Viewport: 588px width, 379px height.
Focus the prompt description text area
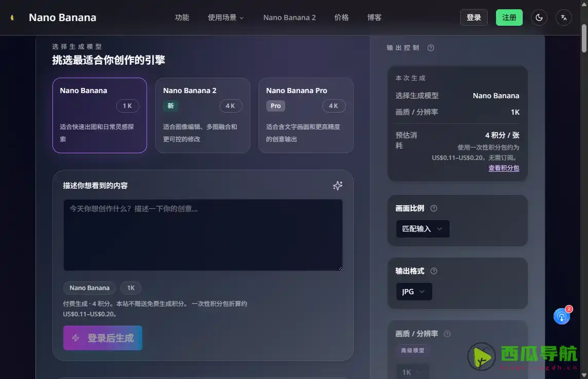pyautogui.click(x=203, y=235)
